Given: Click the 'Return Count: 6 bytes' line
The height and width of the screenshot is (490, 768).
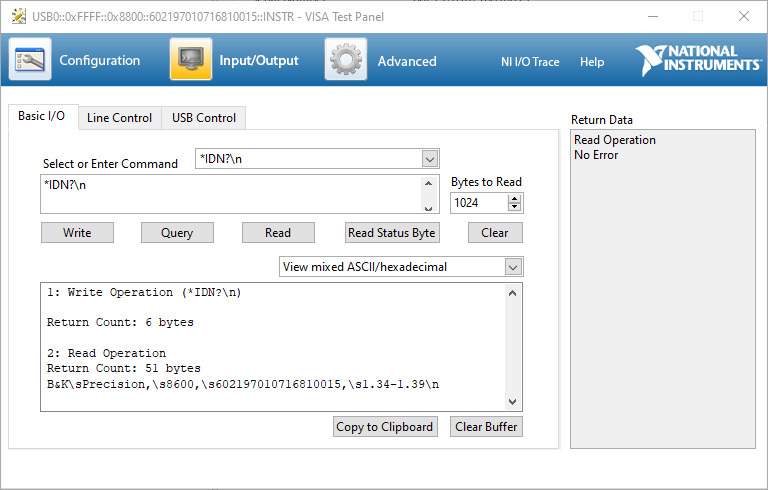Looking at the screenshot, I should click(x=120, y=322).
